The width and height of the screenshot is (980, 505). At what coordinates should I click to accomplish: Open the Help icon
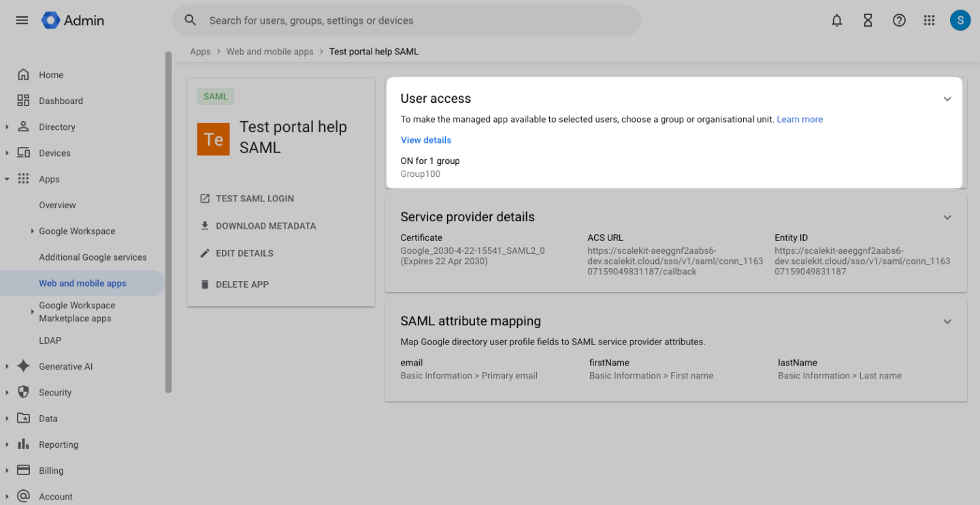point(899,20)
